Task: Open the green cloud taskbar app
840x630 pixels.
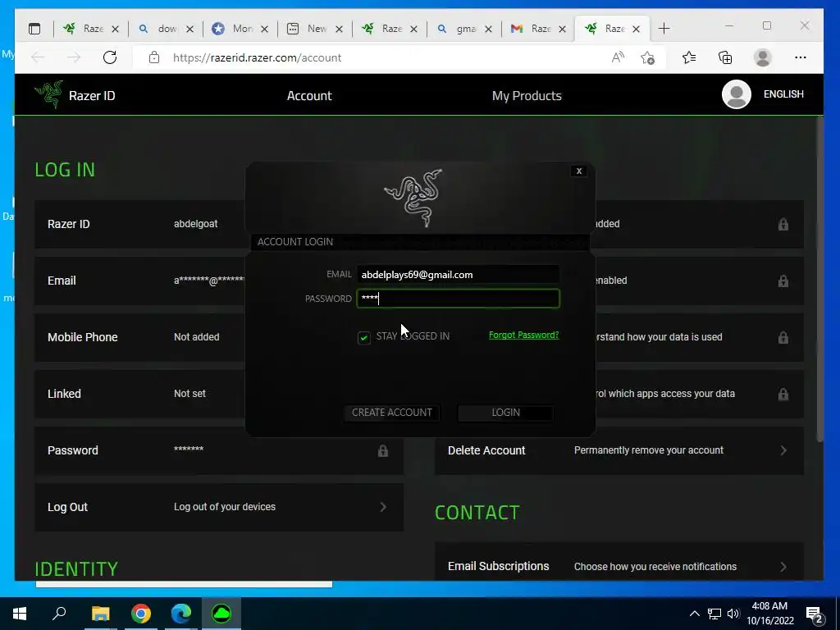Action: tap(221, 614)
